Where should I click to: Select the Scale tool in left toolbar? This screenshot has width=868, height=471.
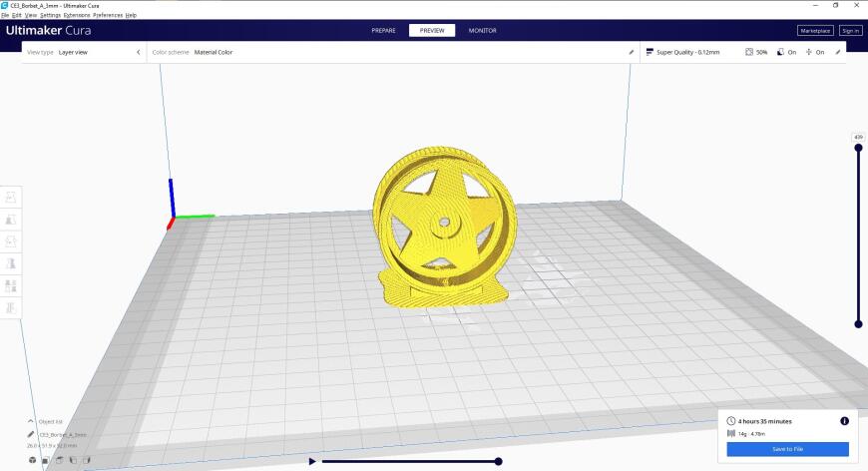pyautogui.click(x=11, y=220)
